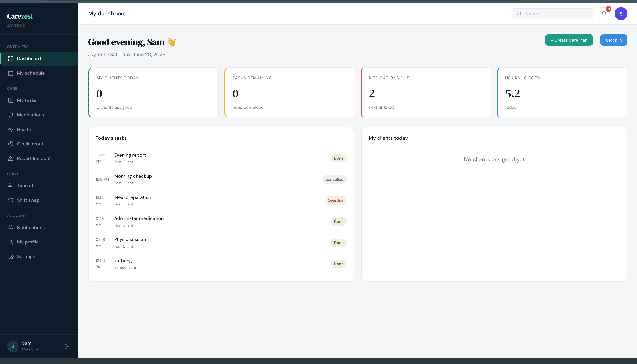
Task: Click the My schedule calendar icon
Action: (10, 73)
